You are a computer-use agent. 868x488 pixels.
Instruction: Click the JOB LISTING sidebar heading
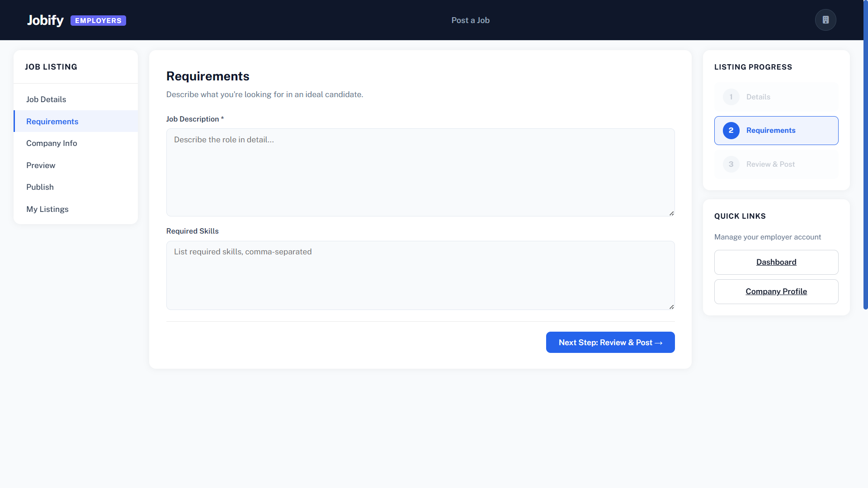[x=51, y=67]
